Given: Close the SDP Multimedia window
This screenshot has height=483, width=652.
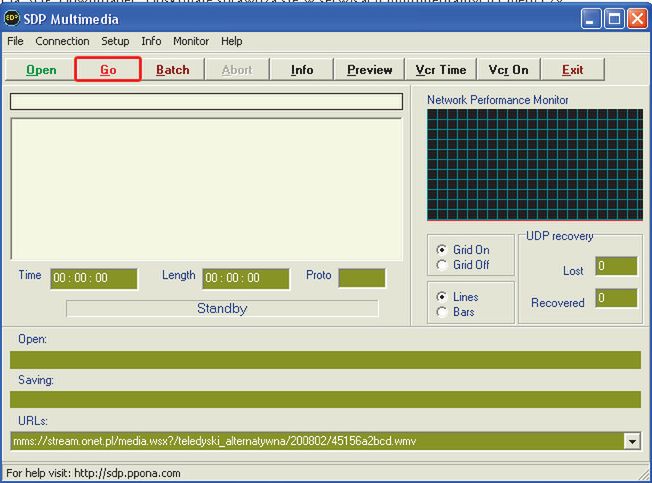Looking at the screenshot, I should pos(637,19).
